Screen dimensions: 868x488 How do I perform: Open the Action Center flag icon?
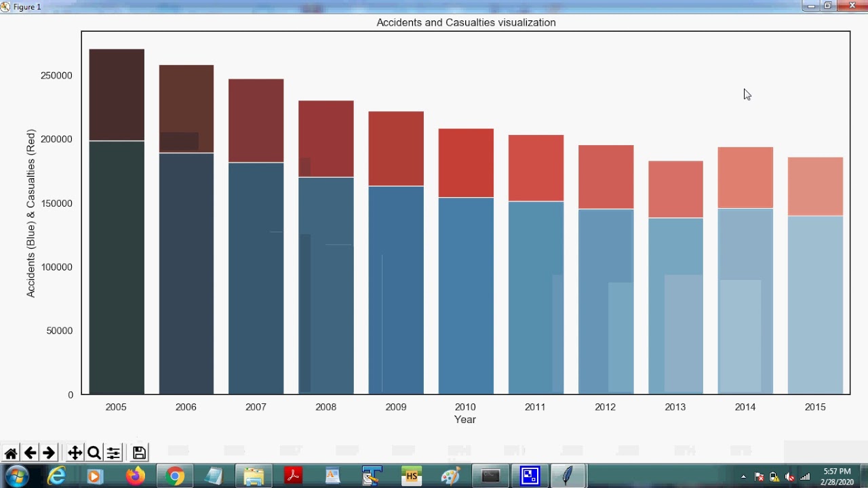tap(759, 477)
